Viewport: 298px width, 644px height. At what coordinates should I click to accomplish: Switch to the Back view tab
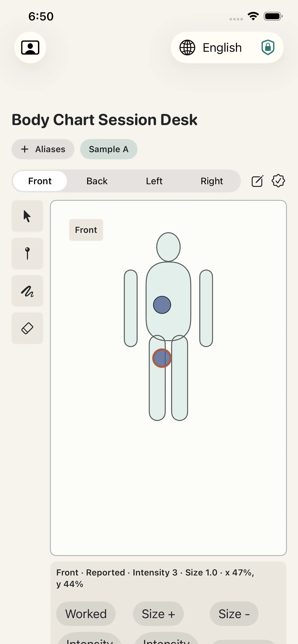(x=97, y=181)
